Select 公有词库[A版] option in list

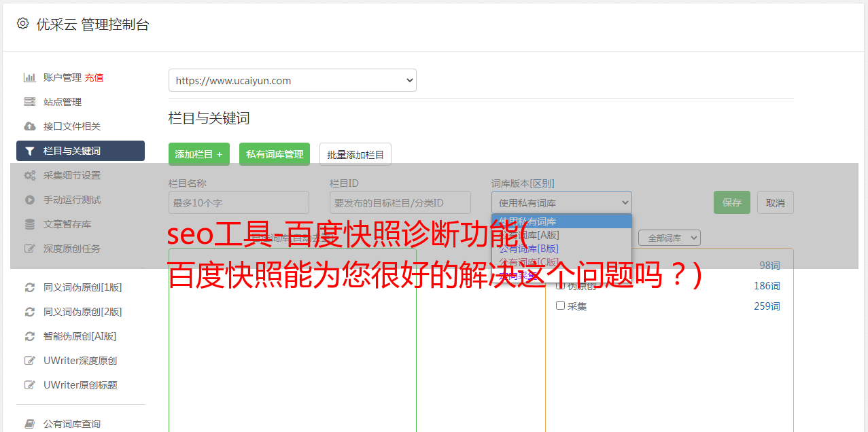(x=561, y=235)
